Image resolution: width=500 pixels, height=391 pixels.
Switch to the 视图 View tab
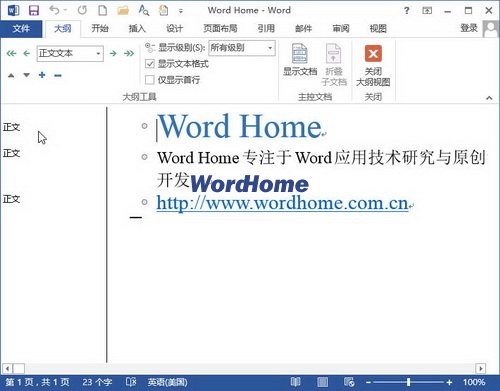tap(378, 29)
